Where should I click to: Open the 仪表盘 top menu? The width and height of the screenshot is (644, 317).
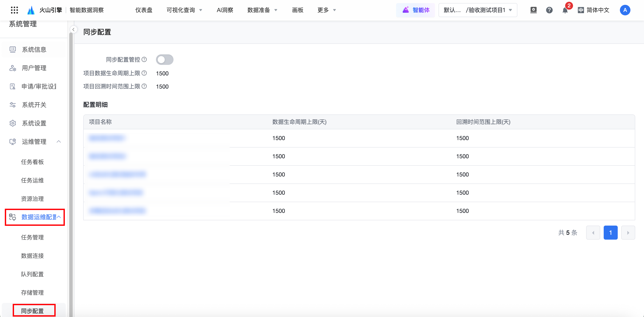coord(144,10)
